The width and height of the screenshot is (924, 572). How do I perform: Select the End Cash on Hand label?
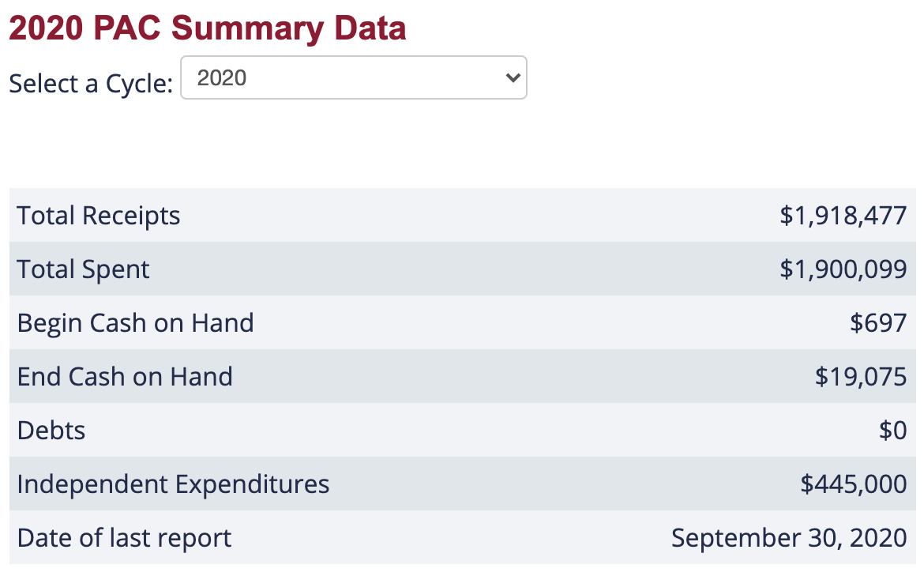(125, 376)
